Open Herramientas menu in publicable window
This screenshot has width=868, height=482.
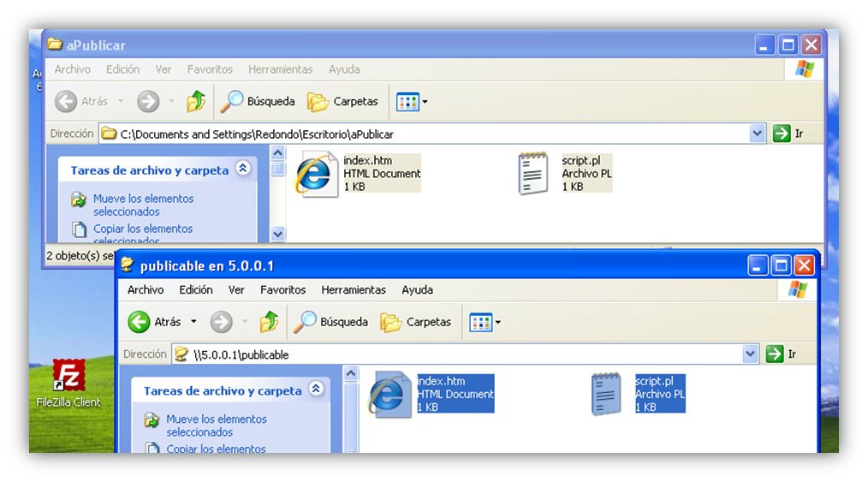point(354,289)
